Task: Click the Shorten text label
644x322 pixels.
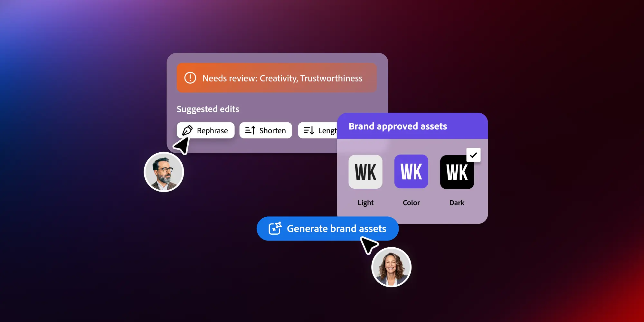Action: (x=272, y=131)
